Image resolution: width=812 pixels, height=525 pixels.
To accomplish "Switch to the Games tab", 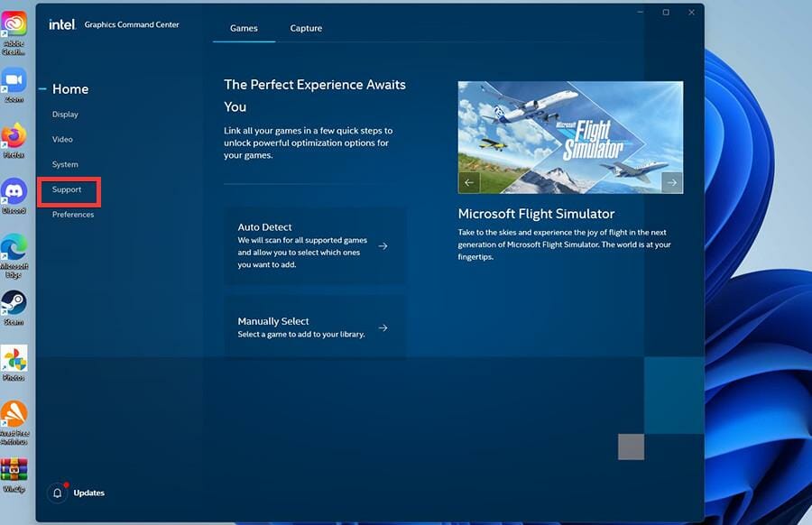I will pos(244,28).
